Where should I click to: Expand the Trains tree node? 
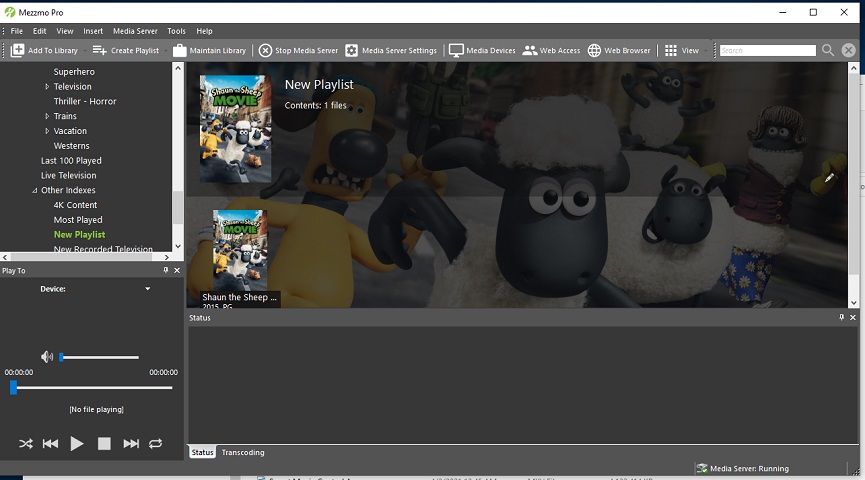47,116
